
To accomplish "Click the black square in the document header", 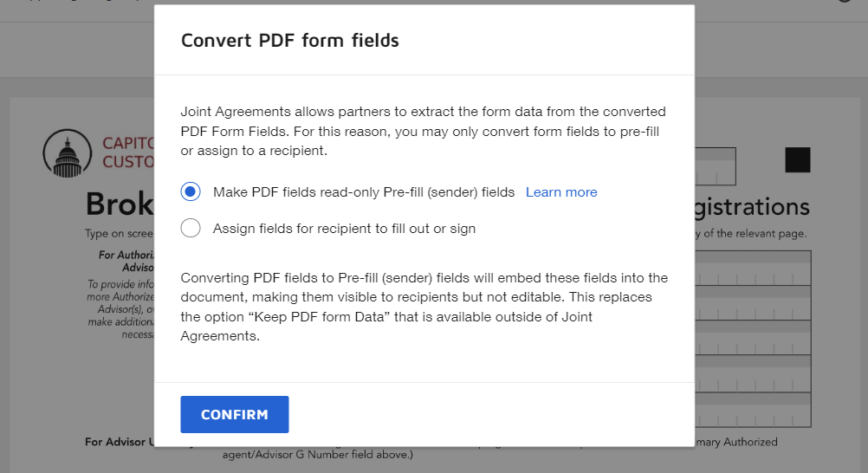I will click(x=797, y=160).
